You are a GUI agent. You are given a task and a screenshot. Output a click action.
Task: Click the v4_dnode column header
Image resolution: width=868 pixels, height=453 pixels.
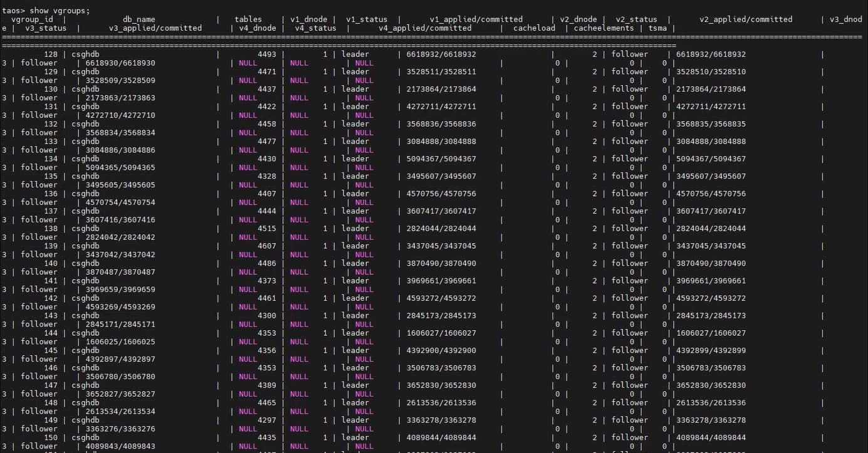point(257,28)
